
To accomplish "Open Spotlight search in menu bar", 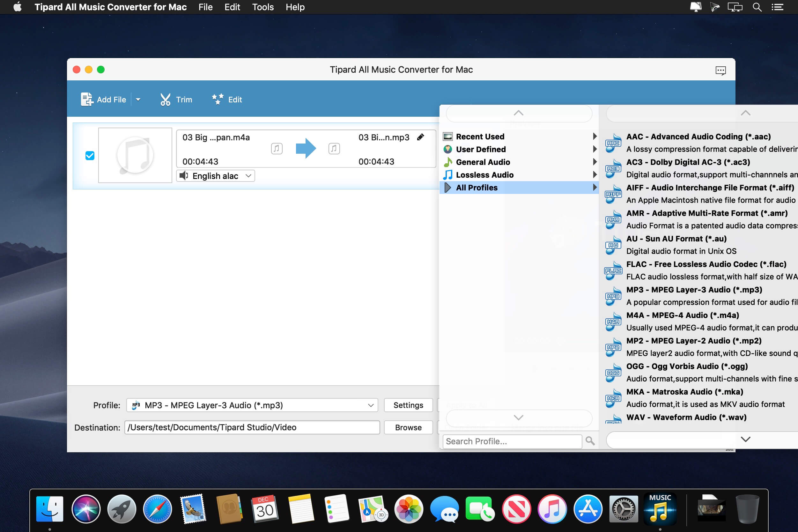I will (757, 7).
